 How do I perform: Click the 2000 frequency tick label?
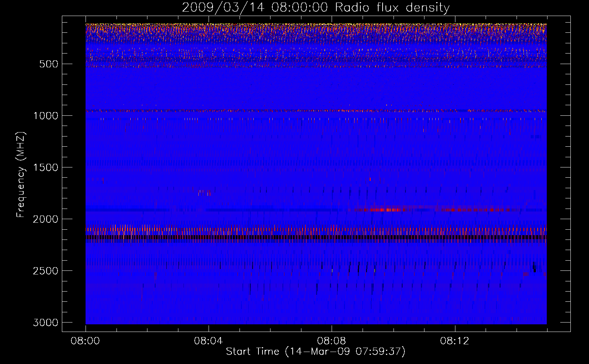(46, 219)
